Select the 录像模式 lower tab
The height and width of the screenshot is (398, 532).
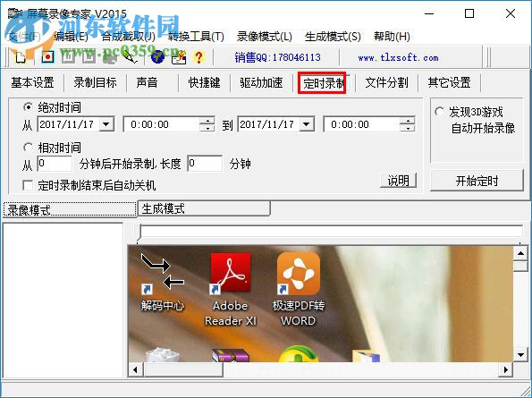click(70, 209)
